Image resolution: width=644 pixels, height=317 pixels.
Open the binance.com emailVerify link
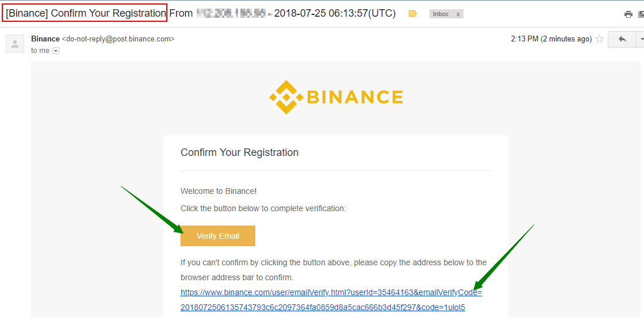tap(331, 293)
